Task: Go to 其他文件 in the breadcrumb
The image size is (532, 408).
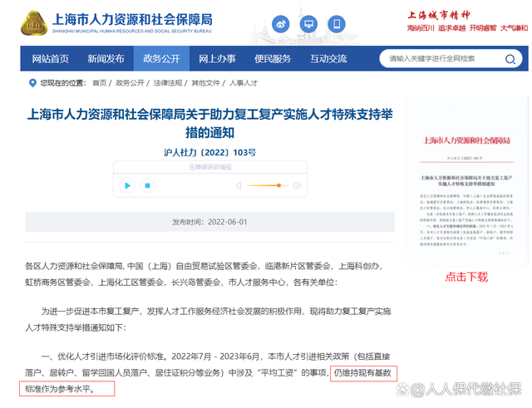Action: (205, 83)
